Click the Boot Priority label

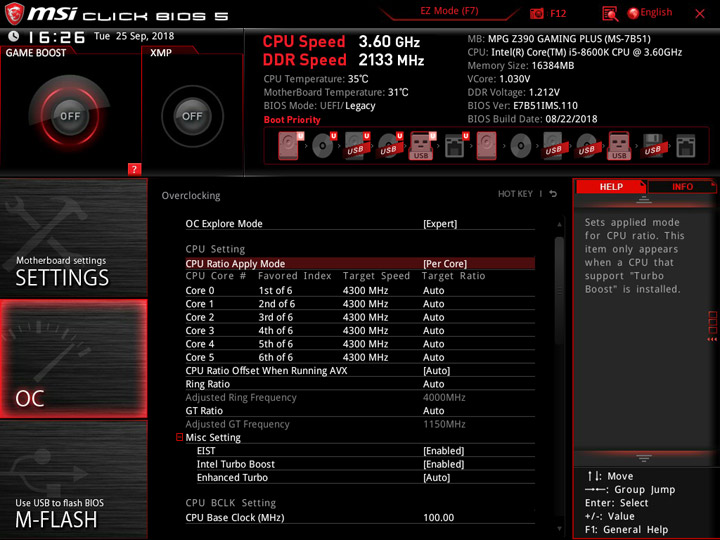pos(292,119)
